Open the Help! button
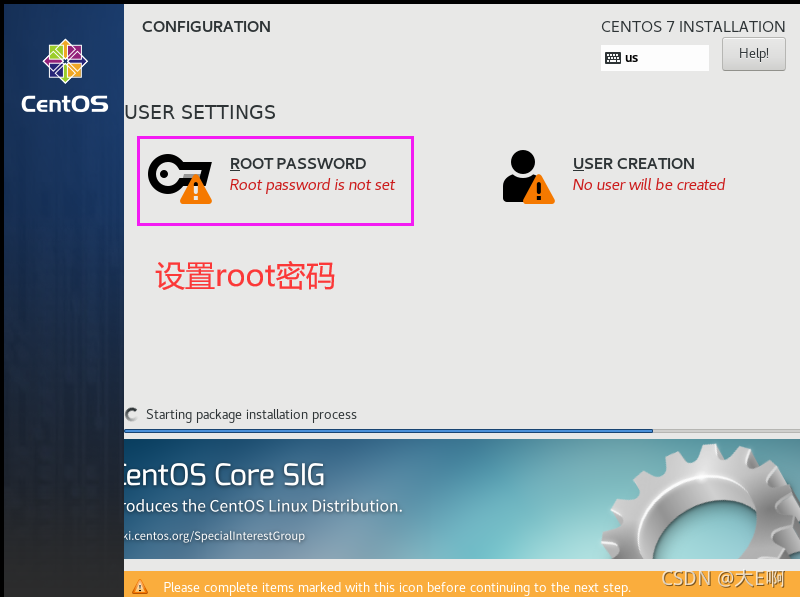This screenshot has height=597, width=800. click(754, 54)
